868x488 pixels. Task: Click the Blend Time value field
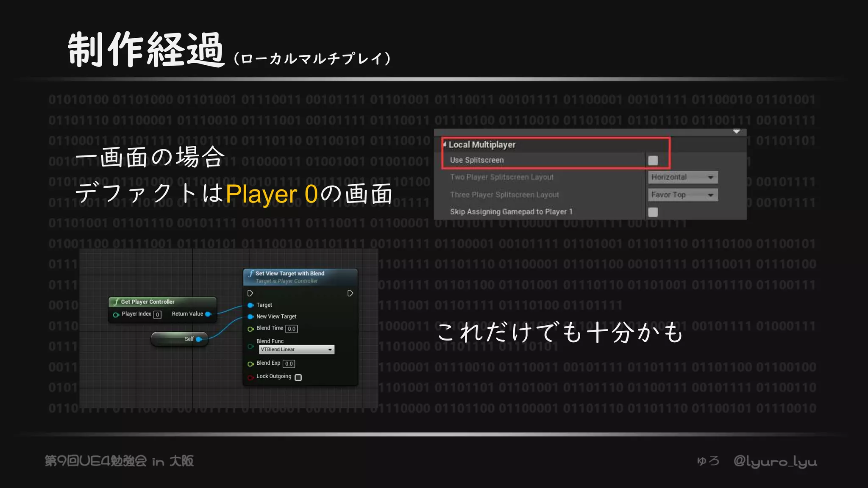(292, 329)
